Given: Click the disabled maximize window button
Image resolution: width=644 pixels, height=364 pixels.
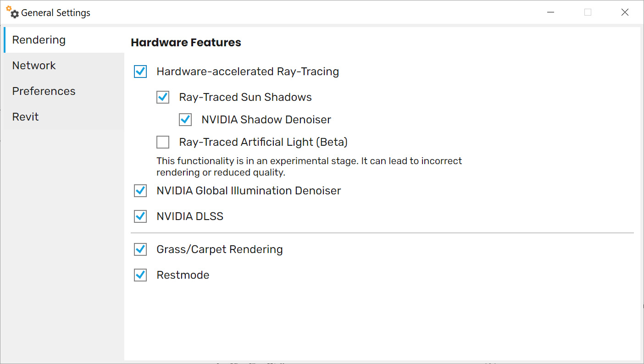Looking at the screenshot, I should coord(588,12).
